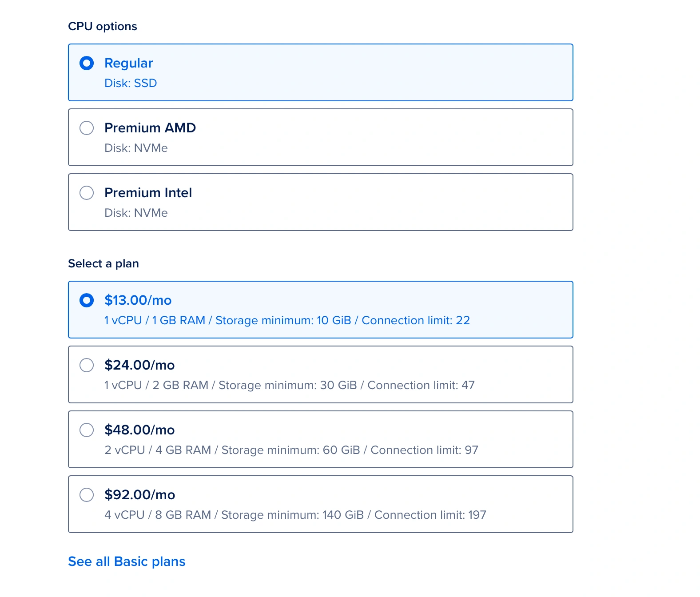Click the $13.00/mo price label
The image size is (700, 597).
click(138, 300)
